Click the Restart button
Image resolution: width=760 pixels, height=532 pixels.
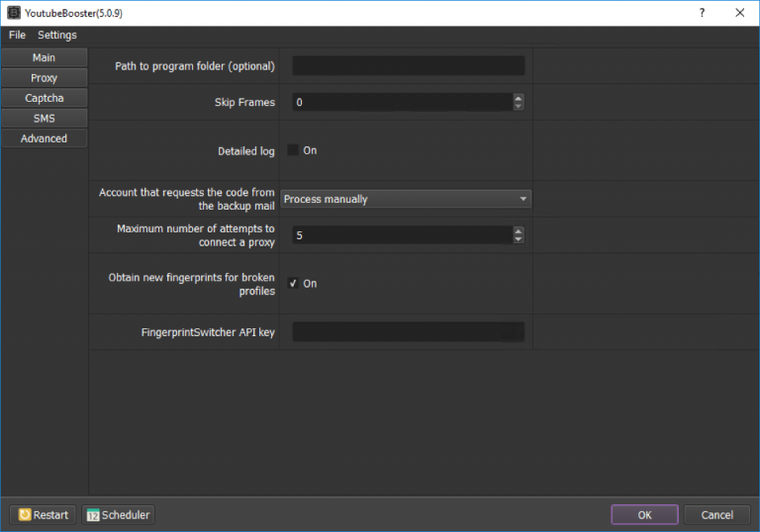(x=44, y=514)
